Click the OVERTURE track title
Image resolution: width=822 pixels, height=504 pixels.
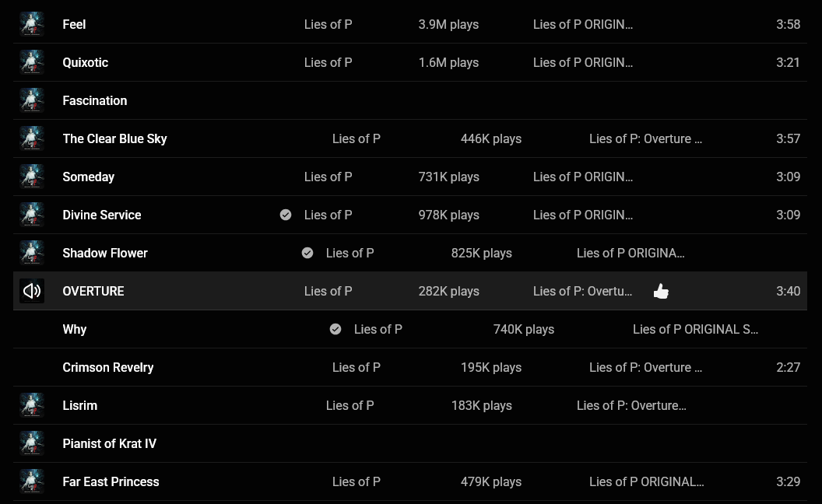click(93, 291)
